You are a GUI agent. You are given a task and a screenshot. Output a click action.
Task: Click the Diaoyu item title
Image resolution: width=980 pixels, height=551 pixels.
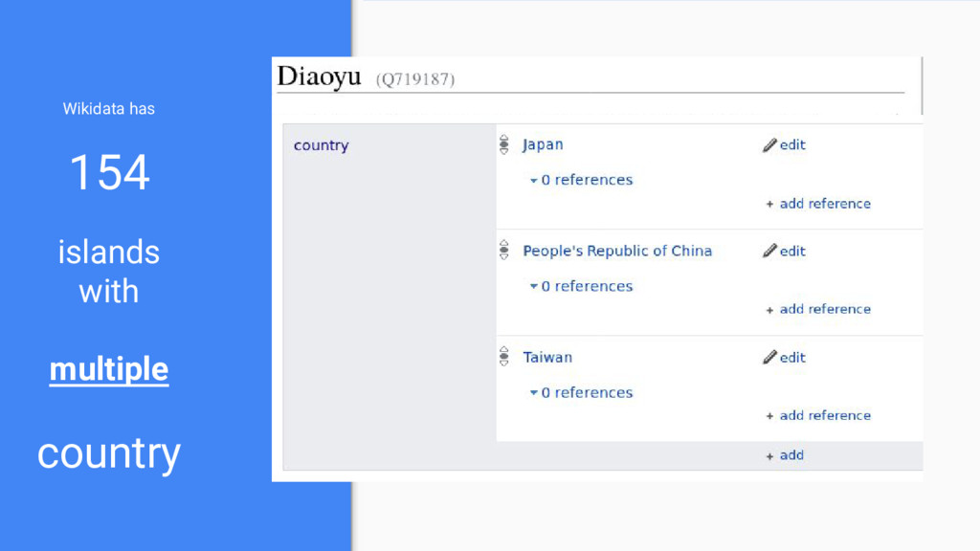pyautogui.click(x=320, y=77)
